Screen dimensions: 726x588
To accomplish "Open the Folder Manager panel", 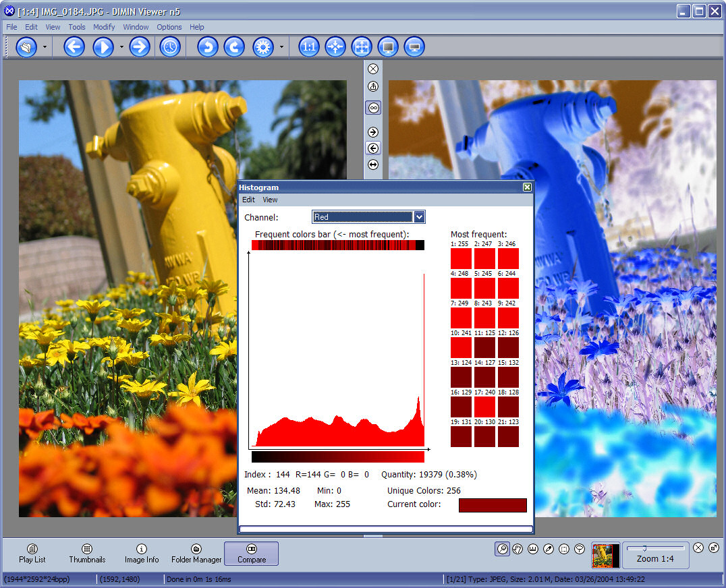I will point(196,554).
